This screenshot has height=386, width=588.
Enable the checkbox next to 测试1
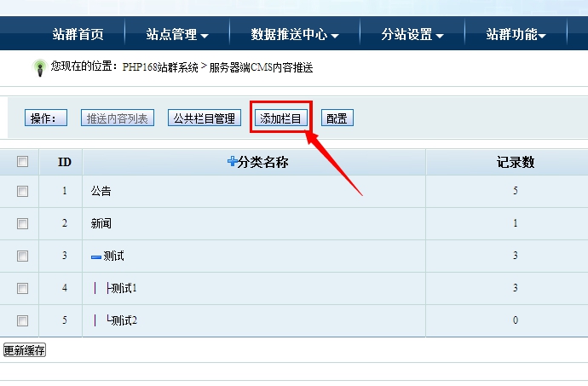point(22,288)
